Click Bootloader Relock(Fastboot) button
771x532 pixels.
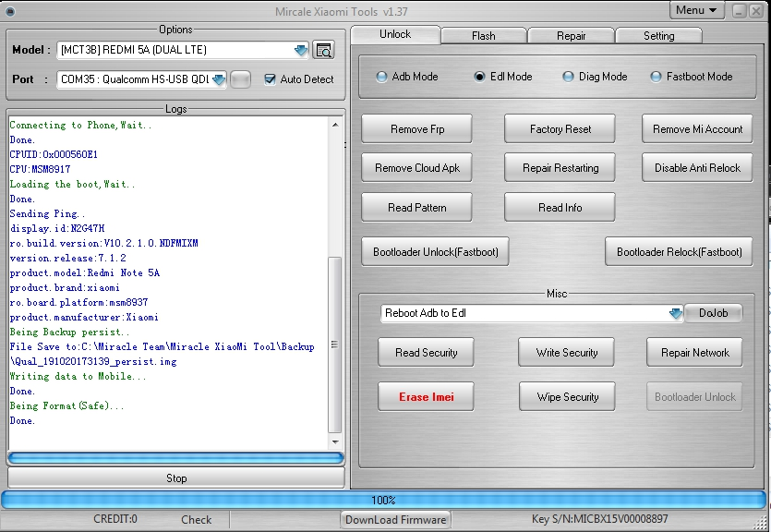[679, 252]
